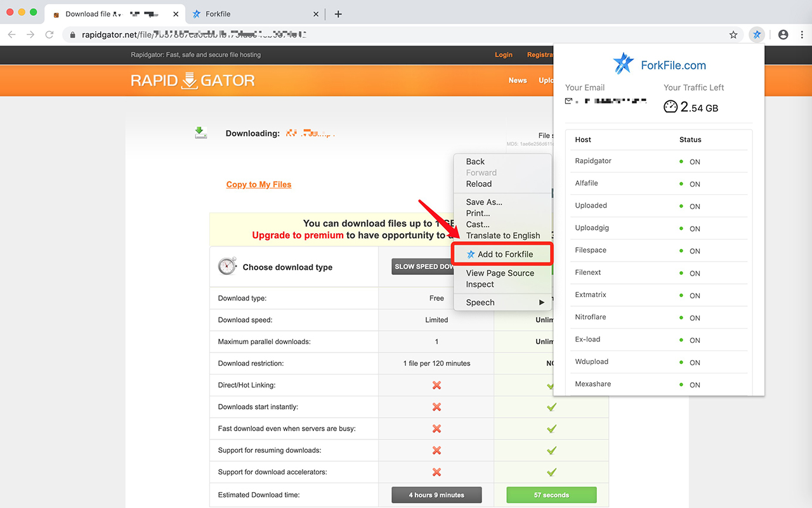The image size is (812, 508).
Task: Click the browser forward arrow
Action: pos(30,35)
